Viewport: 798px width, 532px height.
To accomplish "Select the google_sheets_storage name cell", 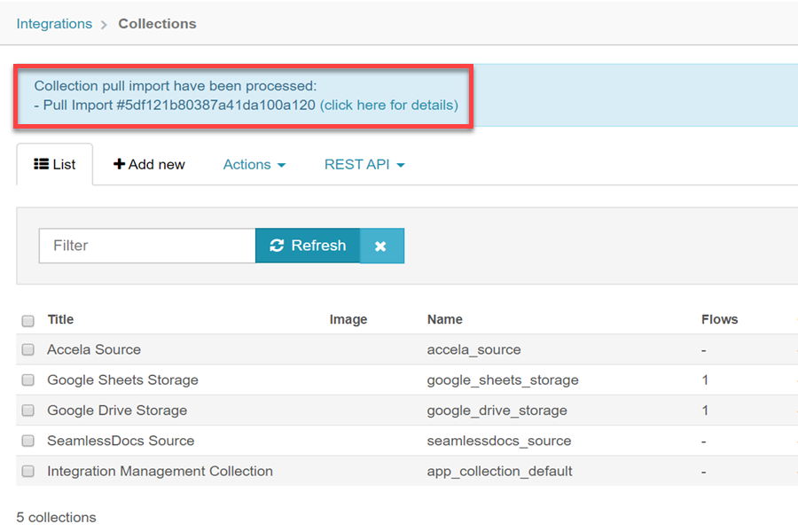I will tap(503, 380).
